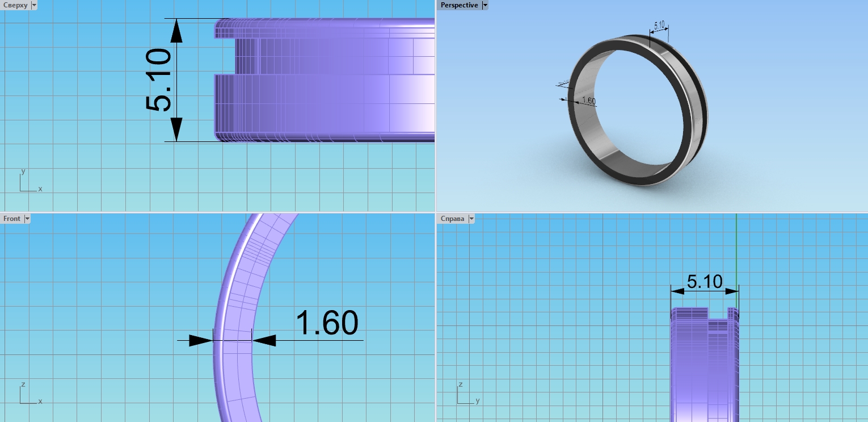Open the Front viewport dropdown arrow
Image resolution: width=868 pixels, height=422 pixels.
point(27,219)
